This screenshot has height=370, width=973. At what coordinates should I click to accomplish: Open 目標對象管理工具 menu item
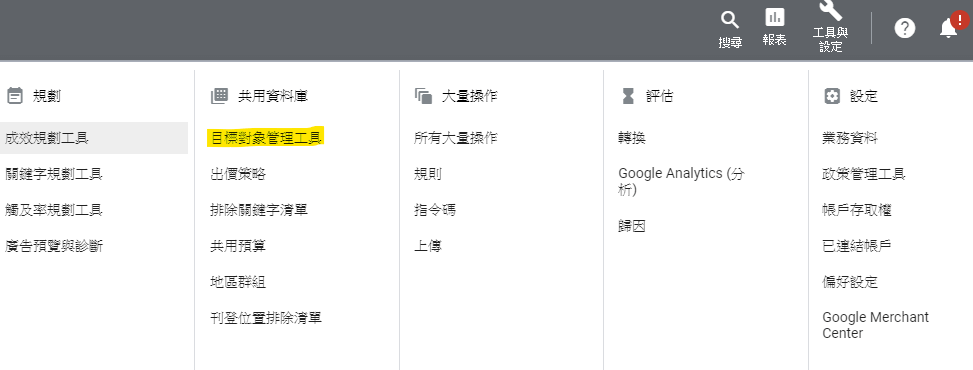pos(266,137)
